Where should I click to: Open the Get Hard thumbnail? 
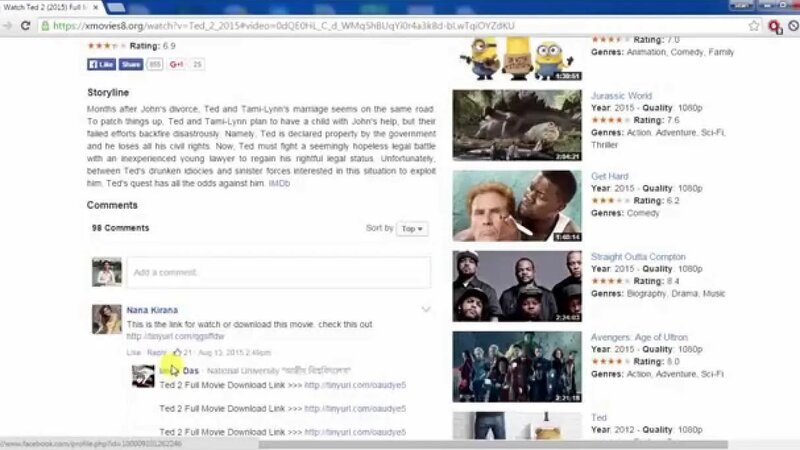[x=517, y=206]
